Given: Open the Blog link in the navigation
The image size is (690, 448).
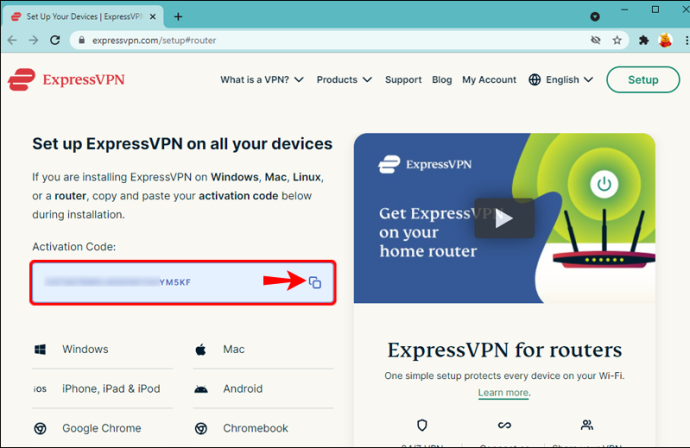Looking at the screenshot, I should click(x=442, y=80).
